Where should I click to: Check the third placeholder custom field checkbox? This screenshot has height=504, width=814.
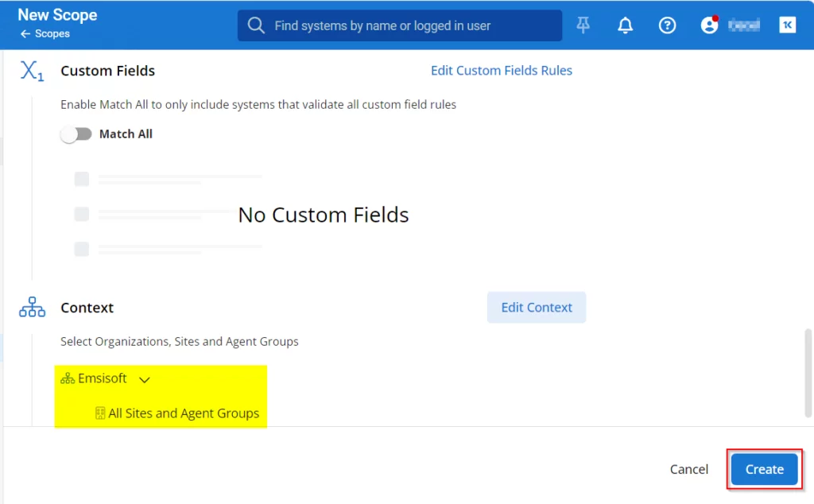(x=82, y=249)
